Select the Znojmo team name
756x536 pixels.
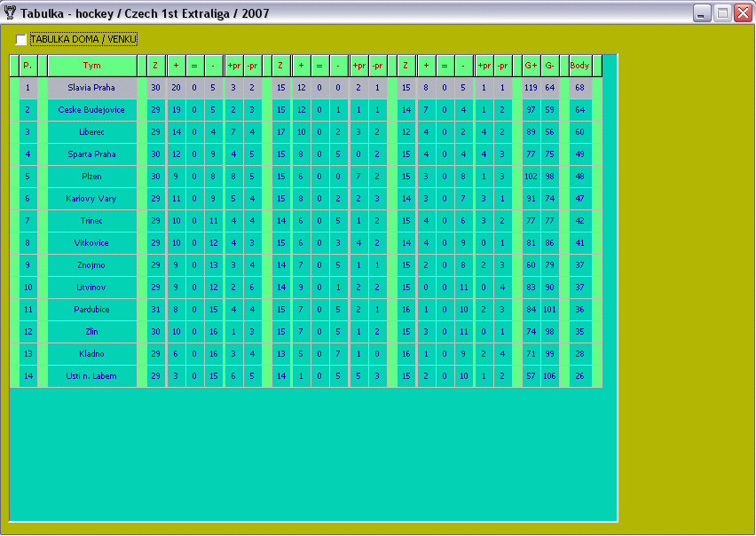click(x=91, y=265)
